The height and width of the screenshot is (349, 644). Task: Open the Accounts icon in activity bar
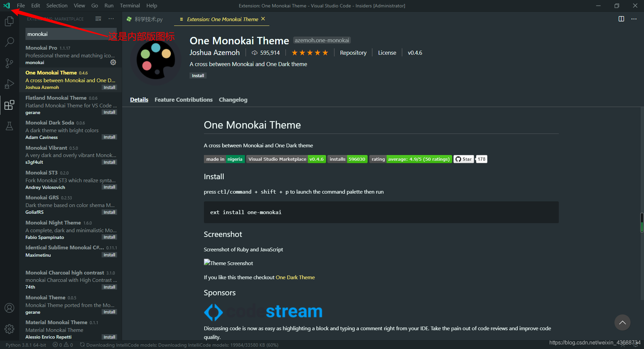[x=9, y=308]
